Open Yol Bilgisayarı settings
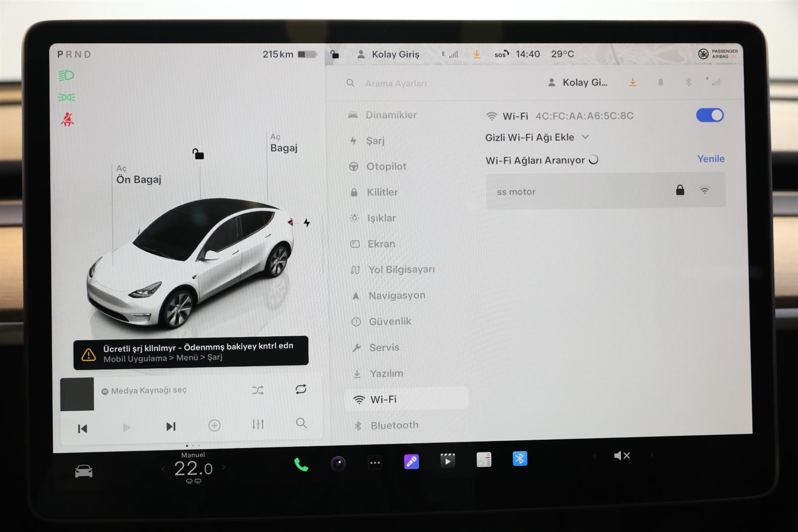 393,269
